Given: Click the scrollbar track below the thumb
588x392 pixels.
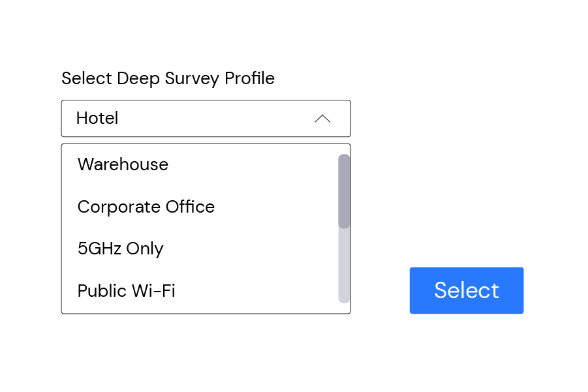Looking at the screenshot, I should [344, 264].
